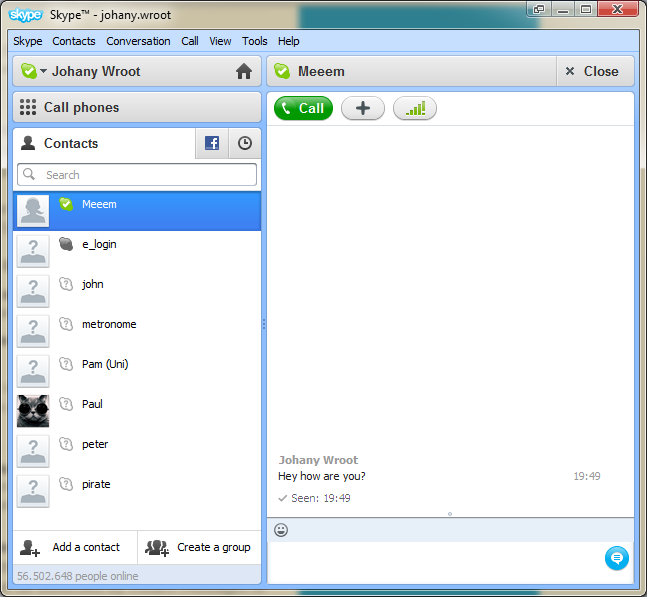
Task: Select the peter contact
Action: pyautogui.click(x=137, y=451)
